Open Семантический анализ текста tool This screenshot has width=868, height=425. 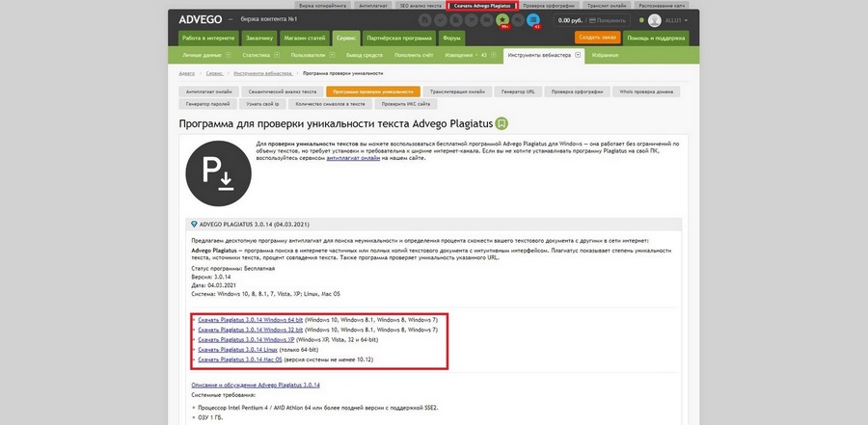pyautogui.click(x=283, y=92)
